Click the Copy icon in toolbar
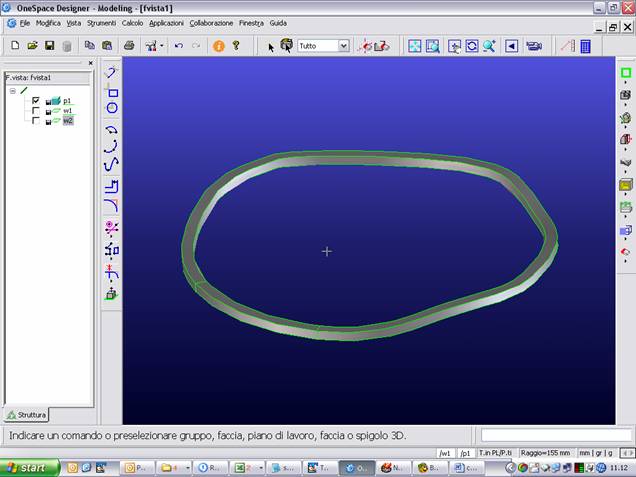Viewport: 636px width, 477px height. [90, 45]
